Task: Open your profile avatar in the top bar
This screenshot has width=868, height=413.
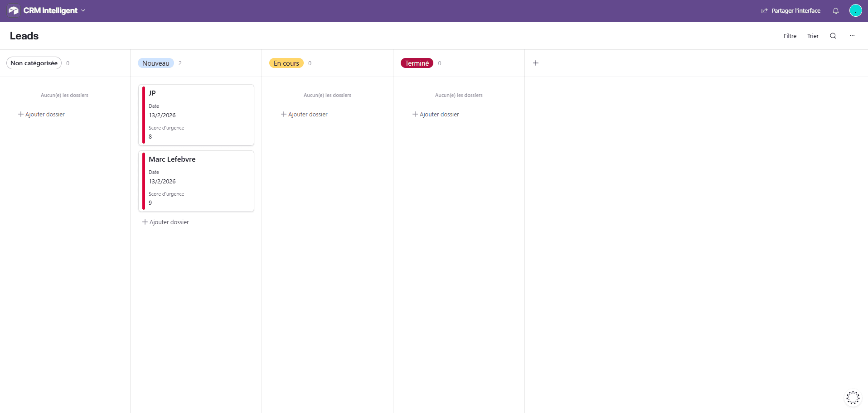Action: [856, 10]
